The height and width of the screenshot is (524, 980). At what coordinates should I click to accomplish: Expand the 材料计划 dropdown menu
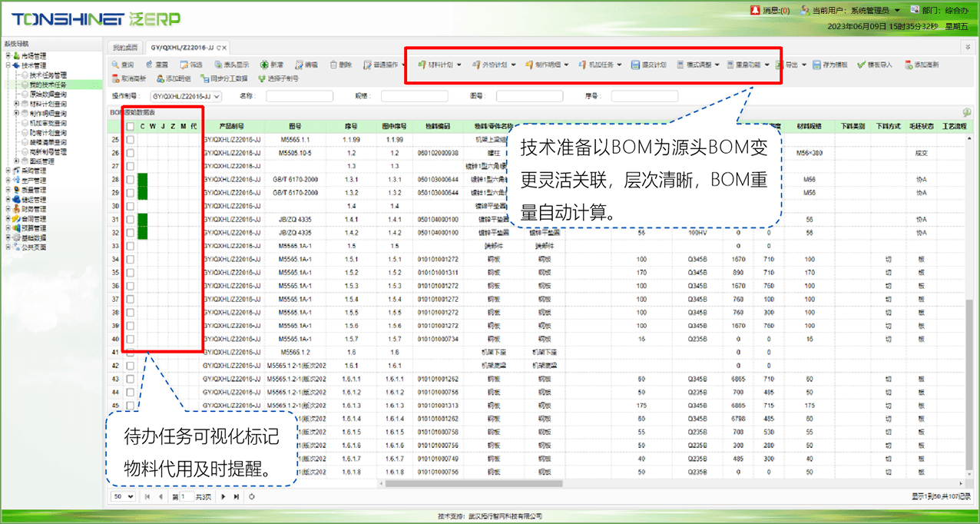tap(459, 65)
